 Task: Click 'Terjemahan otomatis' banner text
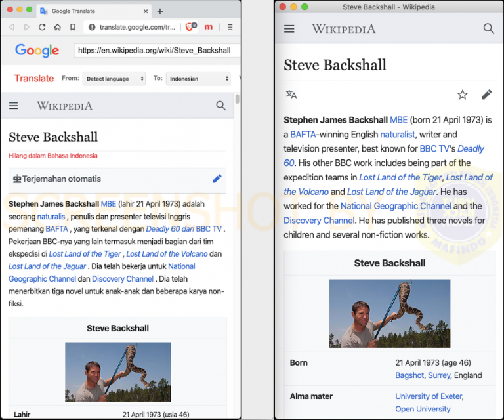(x=62, y=178)
